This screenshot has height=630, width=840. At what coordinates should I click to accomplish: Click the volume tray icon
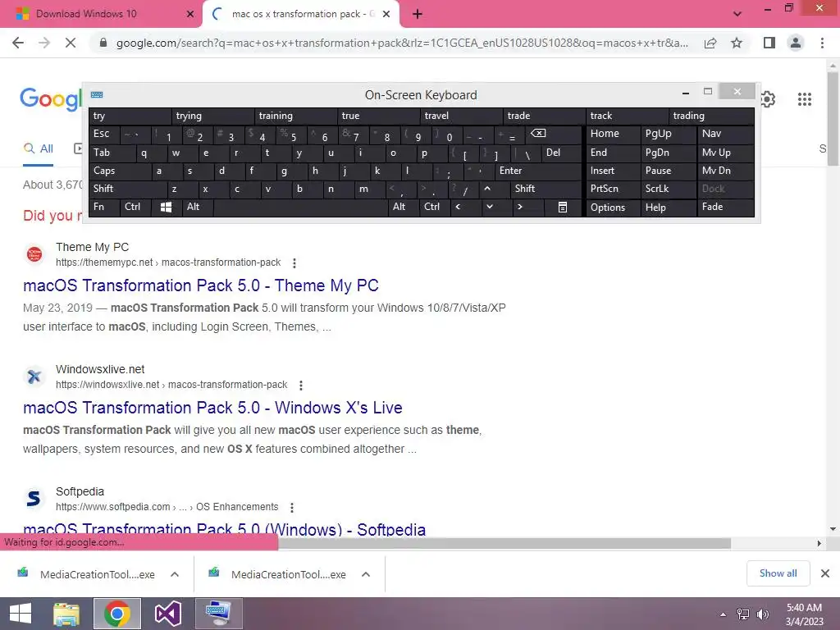[762, 614]
